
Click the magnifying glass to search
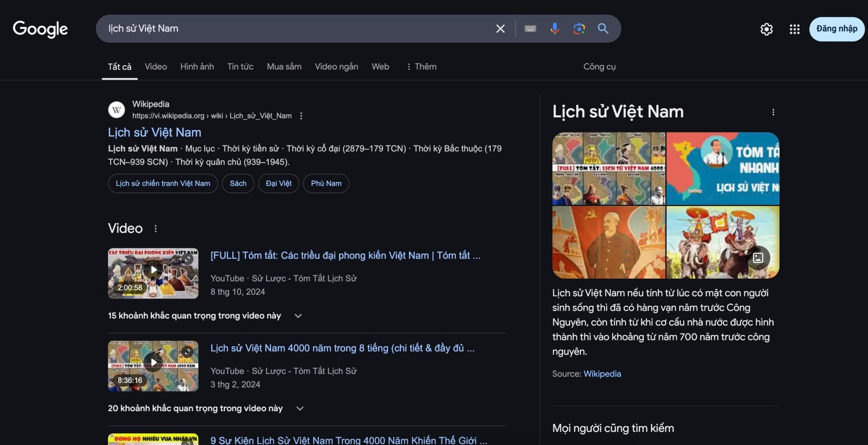point(603,28)
